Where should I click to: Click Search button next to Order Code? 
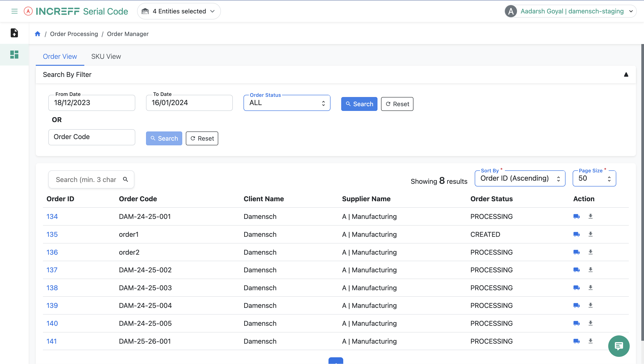tap(164, 138)
